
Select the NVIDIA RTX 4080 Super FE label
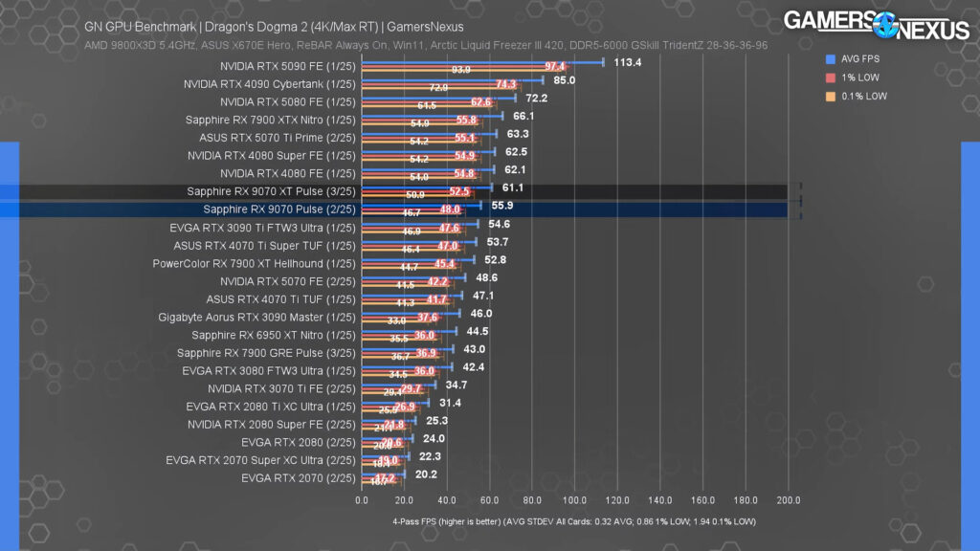coord(271,156)
